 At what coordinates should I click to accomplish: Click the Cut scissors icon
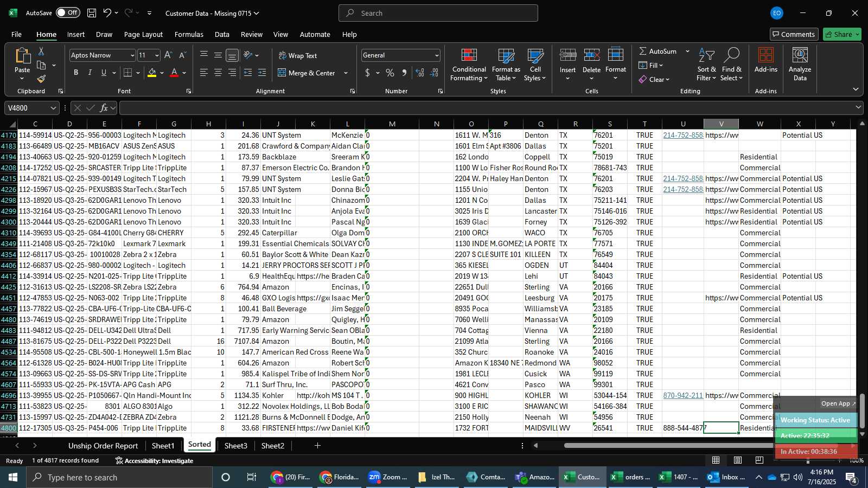pyautogui.click(x=41, y=51)
